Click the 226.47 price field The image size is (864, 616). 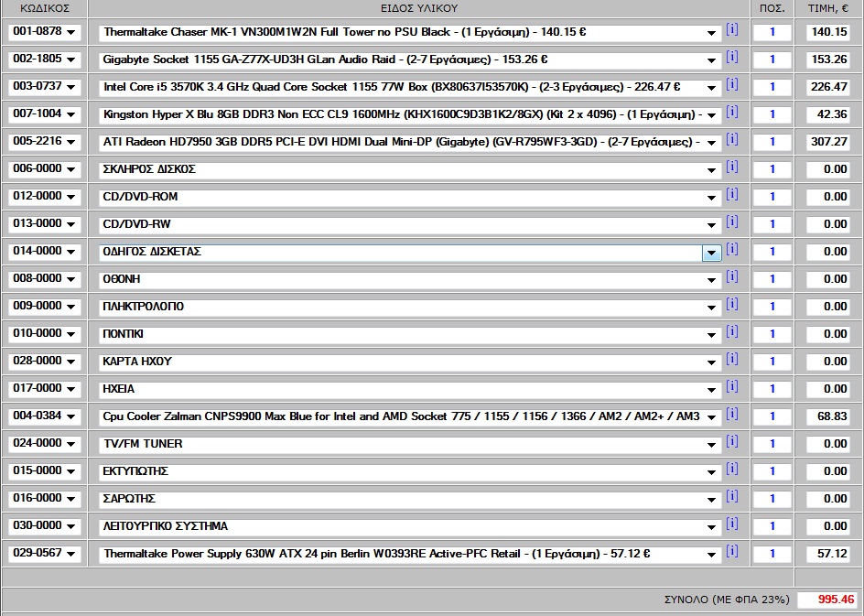(x=827, y=87)
